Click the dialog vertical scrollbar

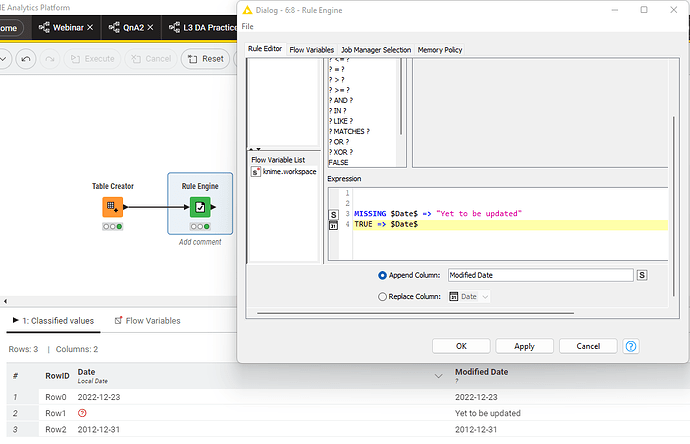(x=673, y=206)
